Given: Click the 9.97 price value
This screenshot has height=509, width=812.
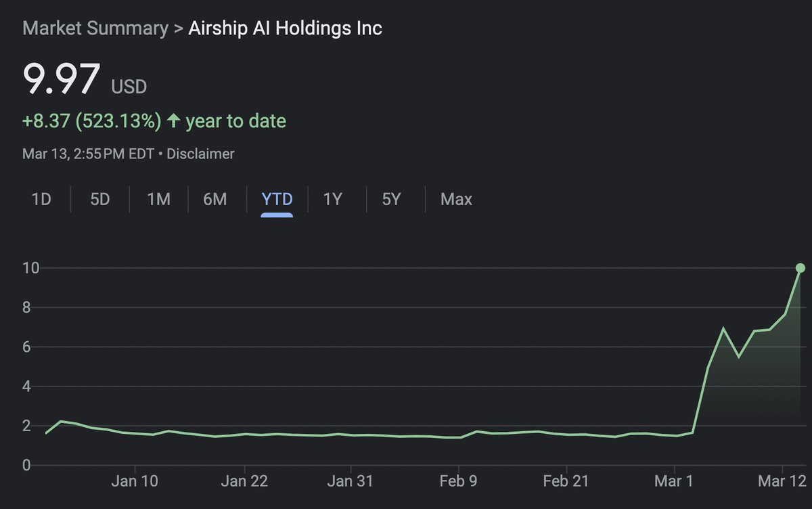Looking at the screenshot, I should pos(62,79).
